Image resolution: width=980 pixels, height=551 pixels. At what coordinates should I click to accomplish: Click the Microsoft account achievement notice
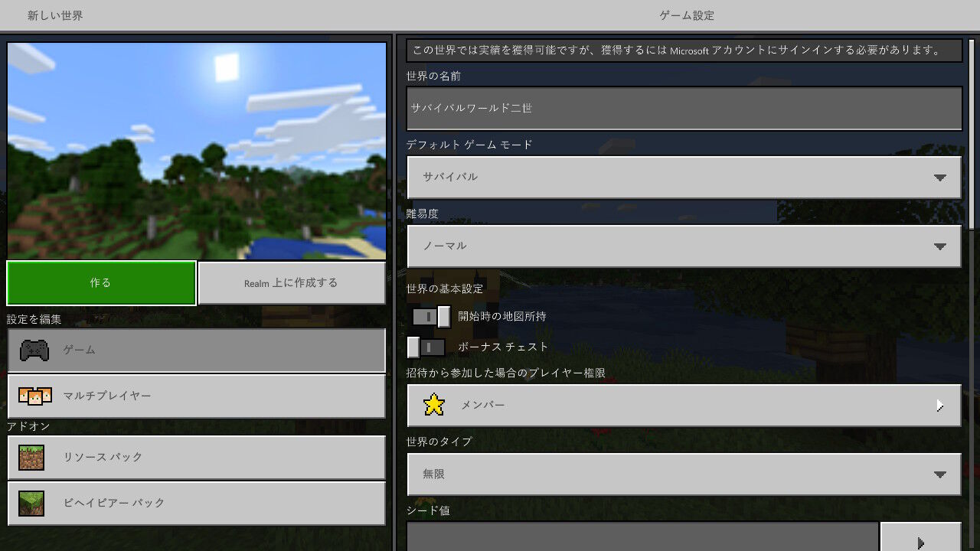[684, 51]
